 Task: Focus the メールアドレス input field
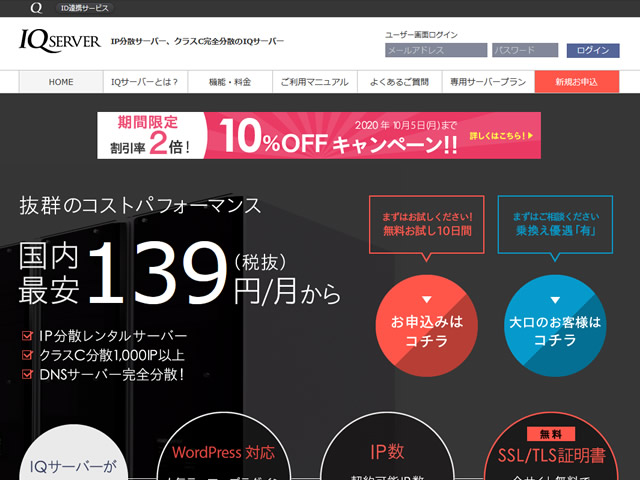pos(436,50)
